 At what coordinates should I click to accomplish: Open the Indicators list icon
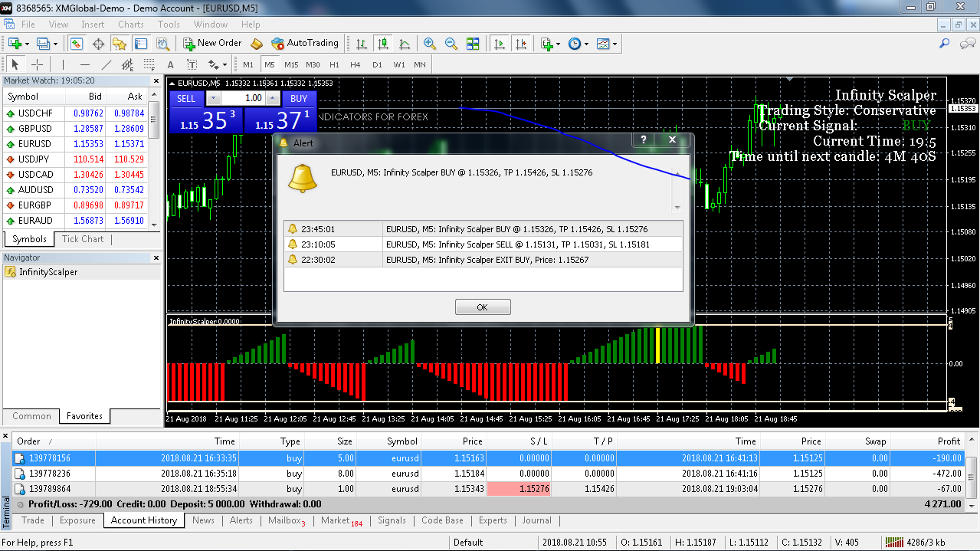tap(547, 44)
